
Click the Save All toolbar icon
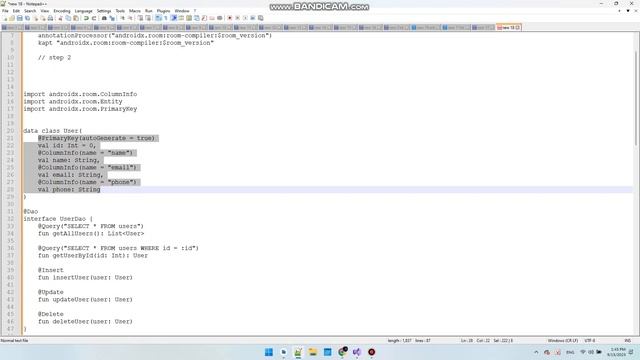click(27, 18)
